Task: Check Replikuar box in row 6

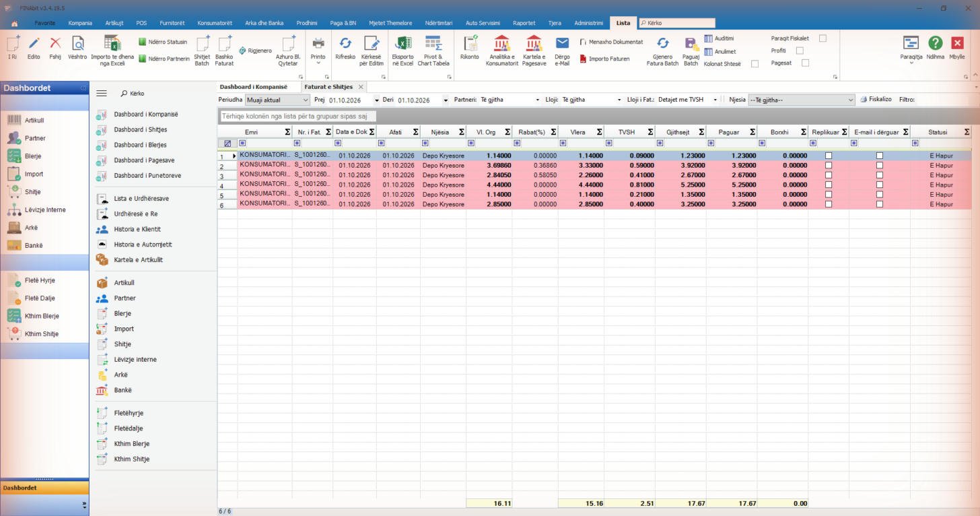Action: [x=829, y=204]
